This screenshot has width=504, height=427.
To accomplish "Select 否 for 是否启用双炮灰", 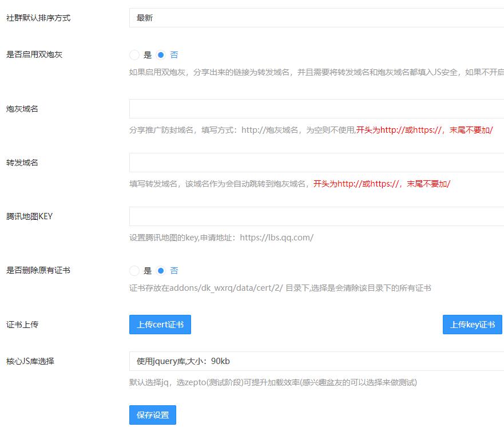I will coord(161,55).
